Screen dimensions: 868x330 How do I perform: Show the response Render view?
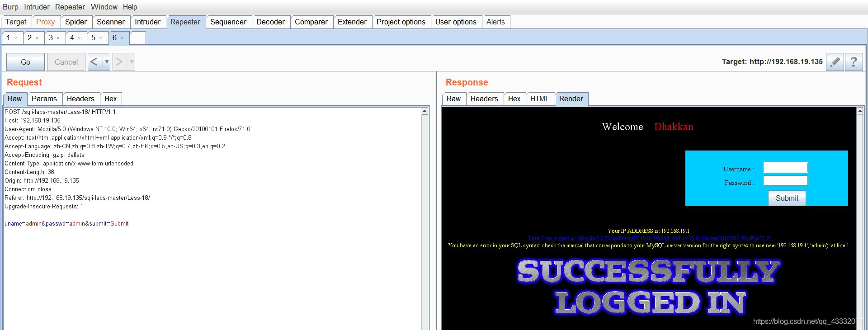[x=571, y=99]
